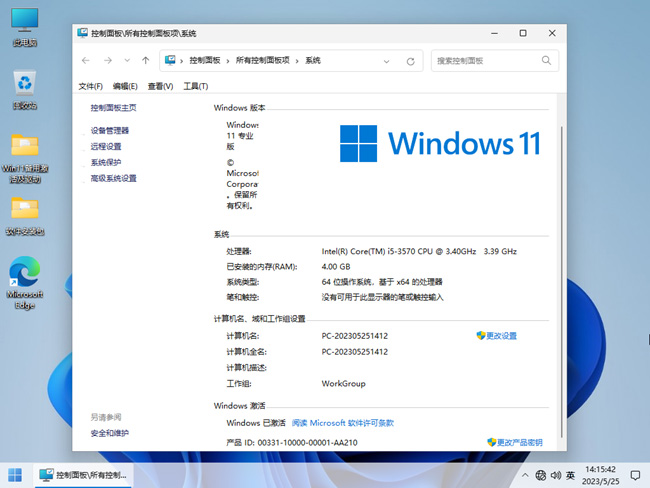
Task: Click the search magnifier icon
Action: [546, 61]
